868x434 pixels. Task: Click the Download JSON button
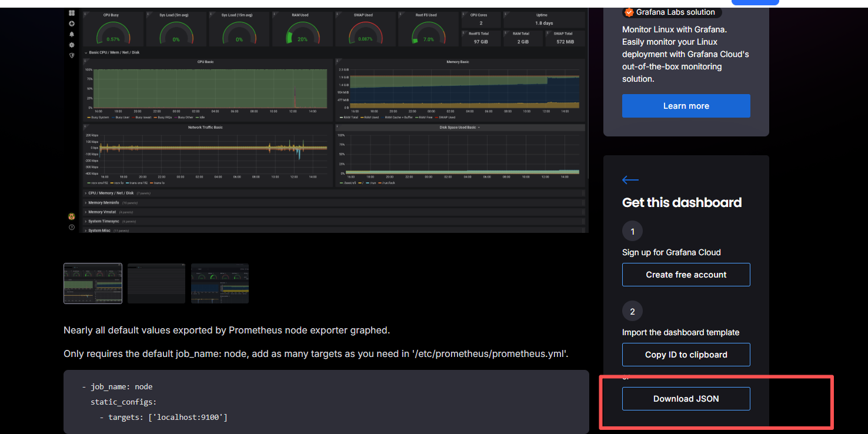(x=686, y=399)
